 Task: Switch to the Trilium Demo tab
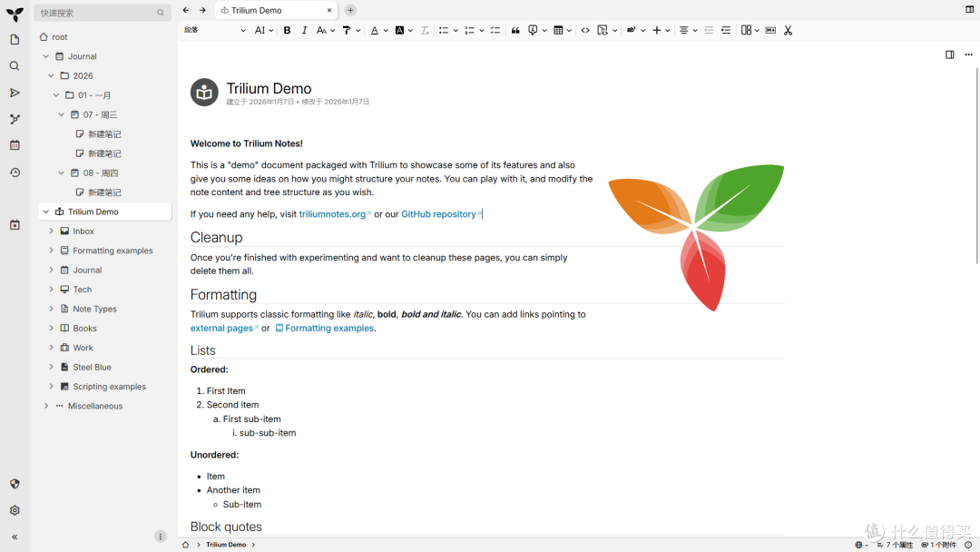(x=276, y=10)
